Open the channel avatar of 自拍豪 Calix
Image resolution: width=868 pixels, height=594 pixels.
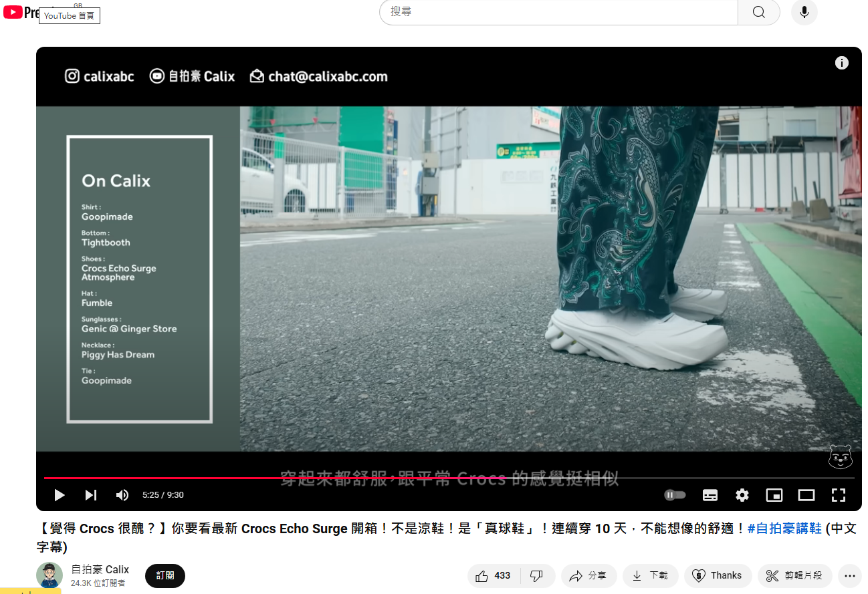pos(49,575)
